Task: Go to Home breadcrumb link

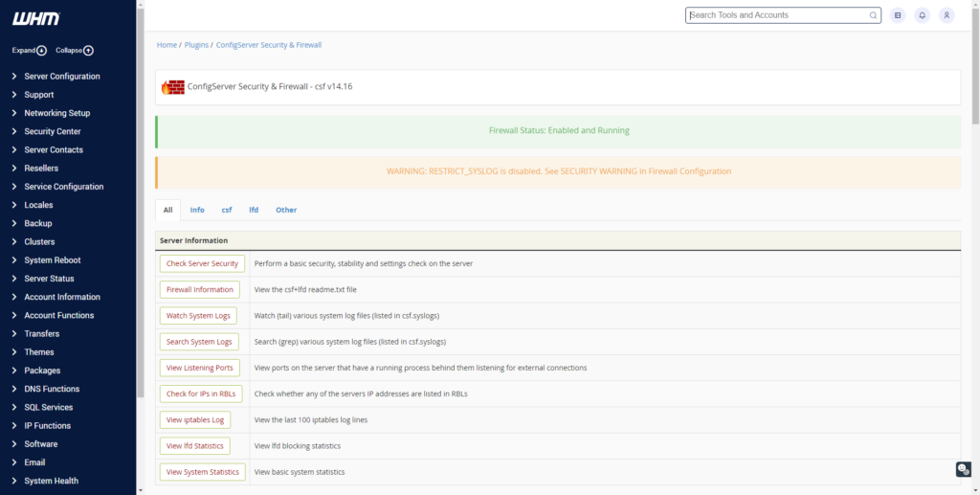Action: point(167,45)
